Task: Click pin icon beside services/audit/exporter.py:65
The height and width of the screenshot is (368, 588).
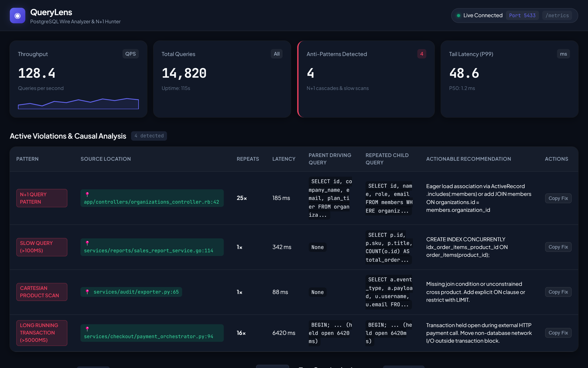Action: coord(87,292)
